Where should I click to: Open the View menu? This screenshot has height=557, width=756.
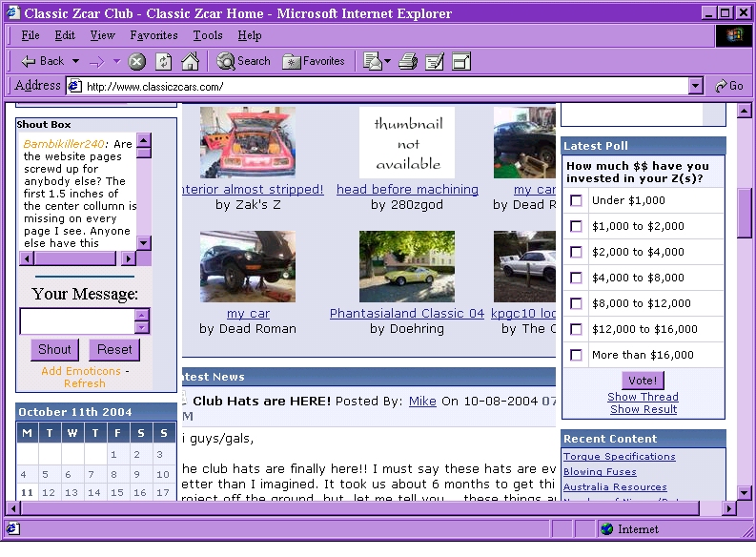pyautogui.click(x=102, y=35)
